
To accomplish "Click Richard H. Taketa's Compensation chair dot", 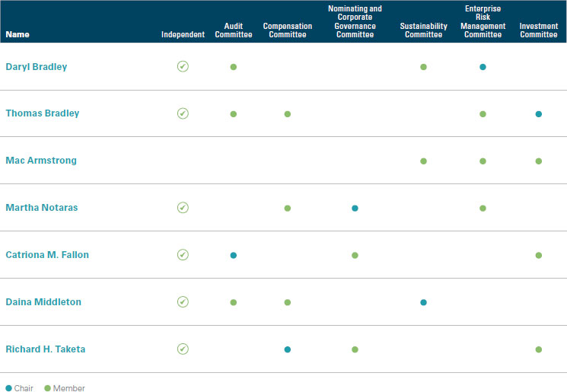I will click(287, 349).
